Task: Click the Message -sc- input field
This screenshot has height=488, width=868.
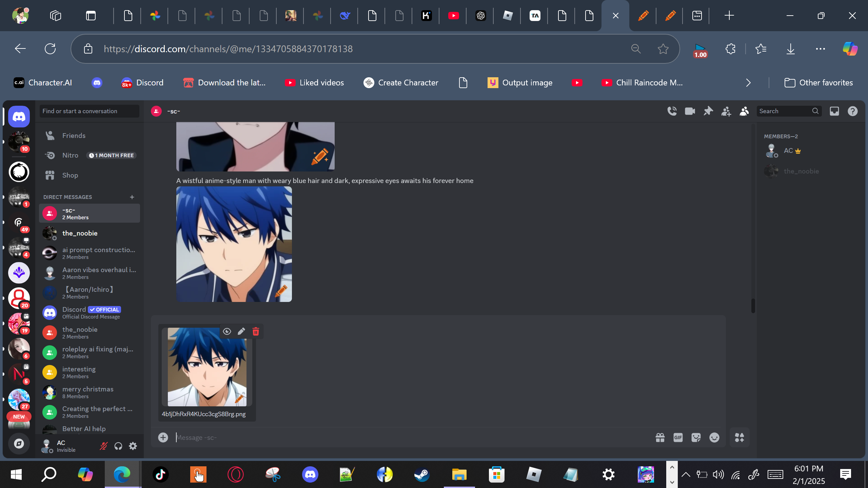Action: (407, 438)
